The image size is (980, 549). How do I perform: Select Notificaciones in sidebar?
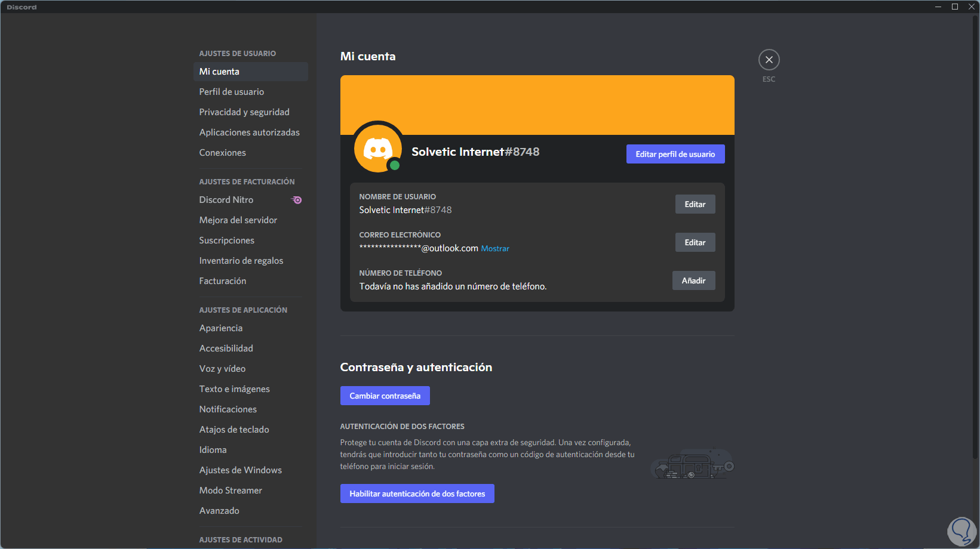pyautogui.click(x=251, y=409)
